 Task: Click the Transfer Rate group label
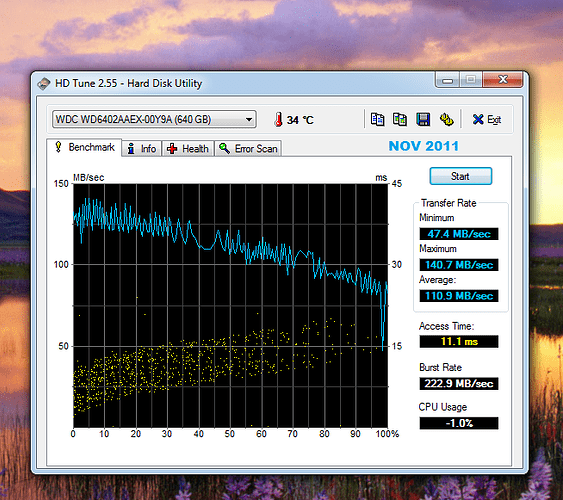(x=448, y=203)
